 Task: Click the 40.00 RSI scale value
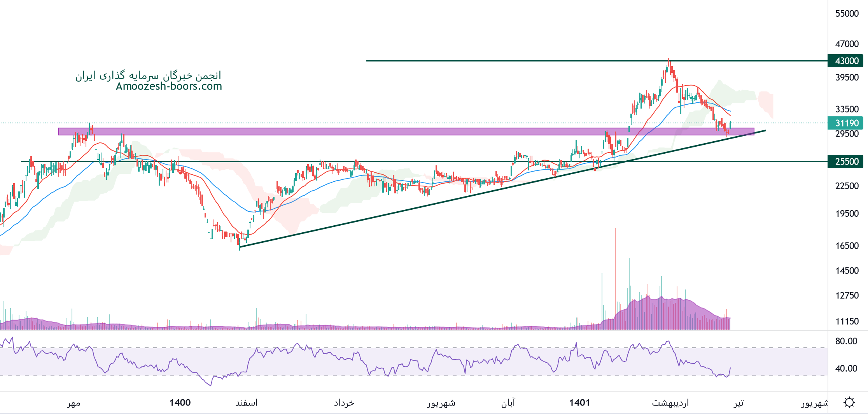click(846, 368)
